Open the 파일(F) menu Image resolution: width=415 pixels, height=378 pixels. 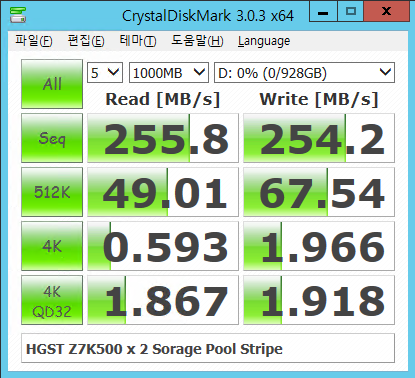click(x=34, y=41)
